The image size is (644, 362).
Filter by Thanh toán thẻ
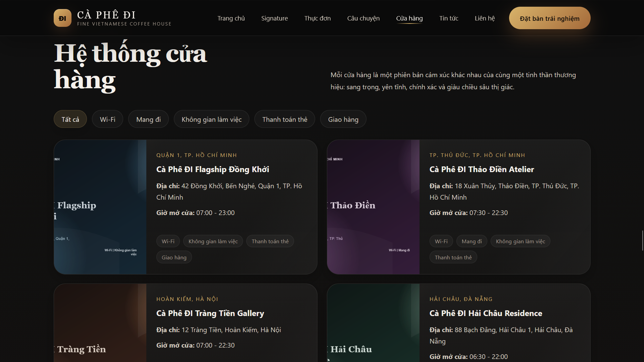coord(285,119)
